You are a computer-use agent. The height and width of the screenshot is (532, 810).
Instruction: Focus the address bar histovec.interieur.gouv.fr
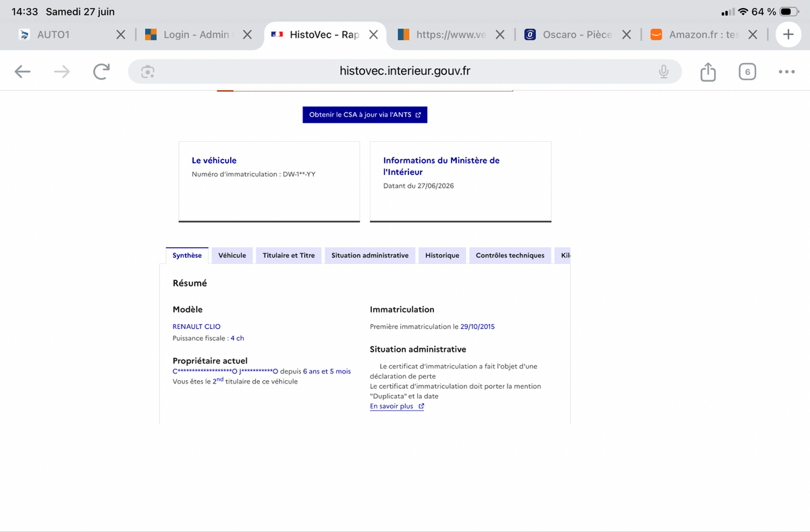point(405,72)
